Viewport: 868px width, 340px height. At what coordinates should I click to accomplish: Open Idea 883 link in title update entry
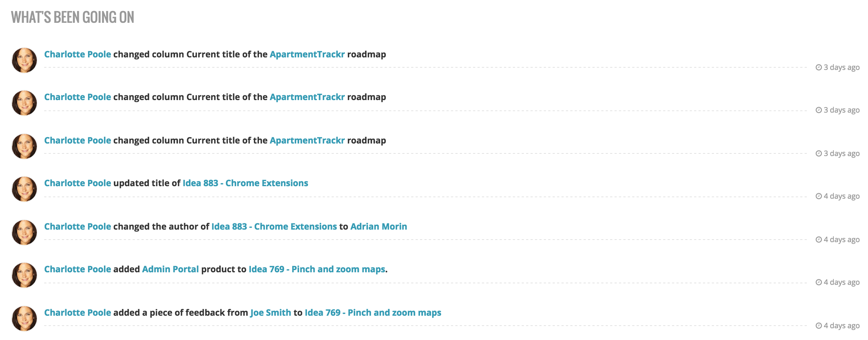tap(245, 183)
